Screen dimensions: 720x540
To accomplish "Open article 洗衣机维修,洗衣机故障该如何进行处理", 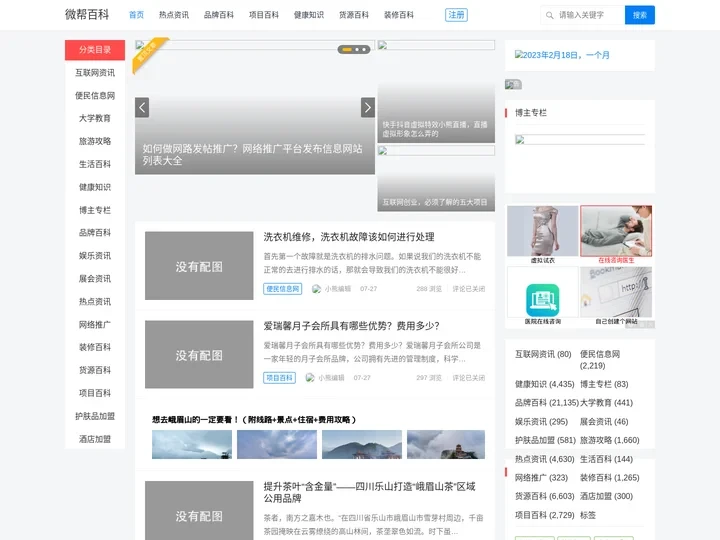I will (349, 237).
